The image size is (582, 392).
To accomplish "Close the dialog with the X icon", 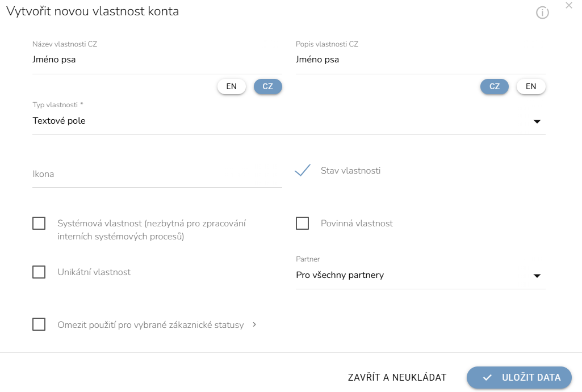I will pyautogui.click(x=568, y=5).
